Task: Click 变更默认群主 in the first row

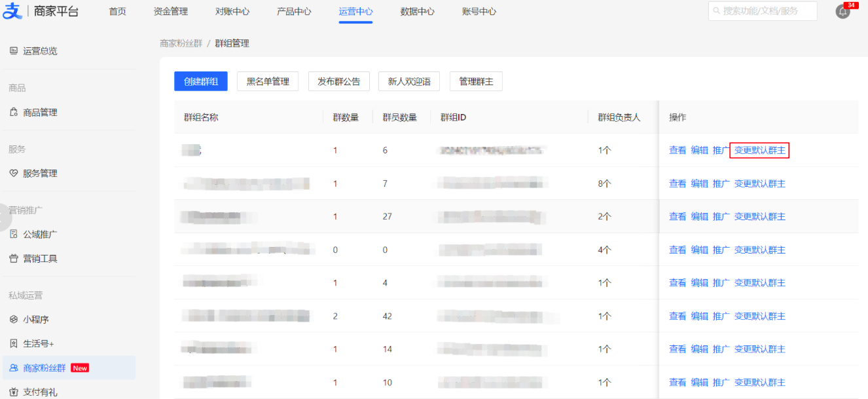Action: pos(759,150)
